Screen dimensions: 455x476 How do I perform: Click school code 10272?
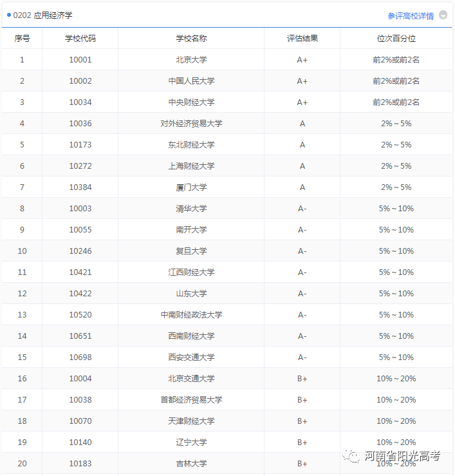coord(80,166)
